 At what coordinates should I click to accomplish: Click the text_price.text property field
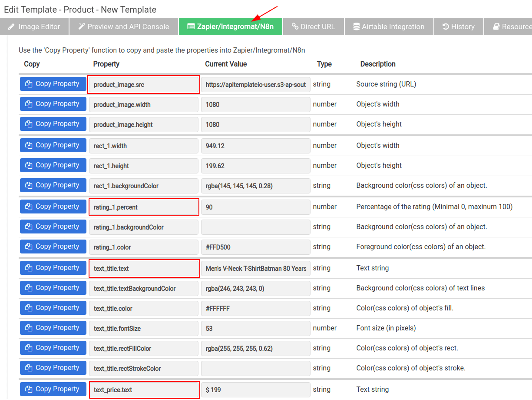click(x=144, y=390)
